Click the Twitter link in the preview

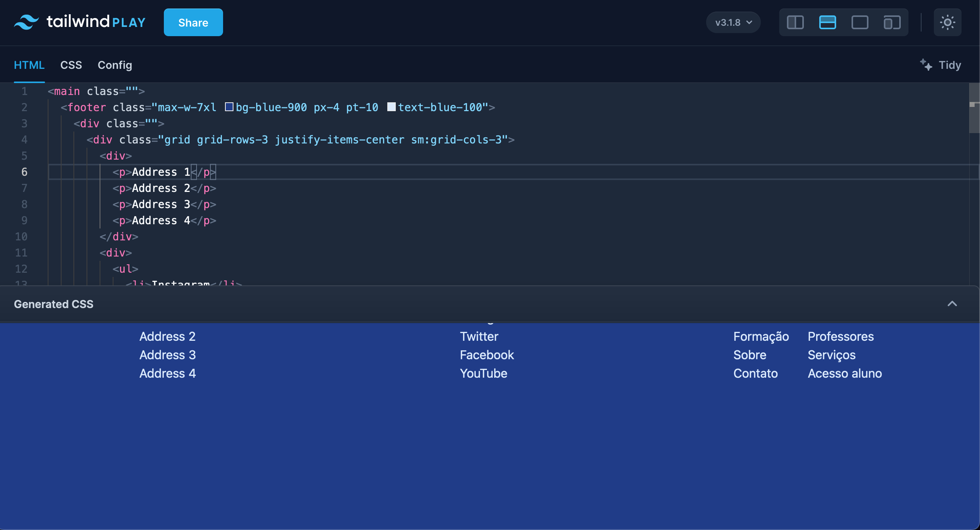tap(479, 336)
